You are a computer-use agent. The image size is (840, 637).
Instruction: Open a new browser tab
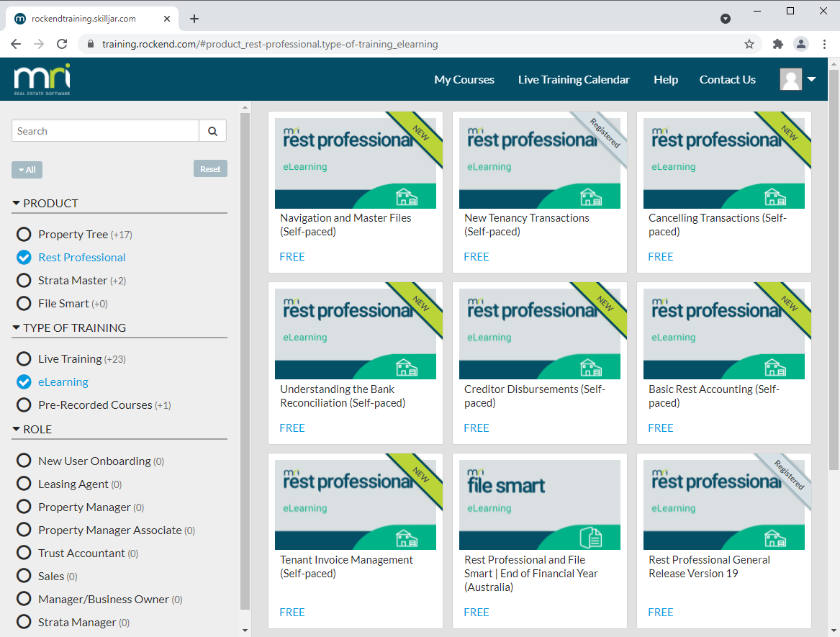(x=194, y=19)
